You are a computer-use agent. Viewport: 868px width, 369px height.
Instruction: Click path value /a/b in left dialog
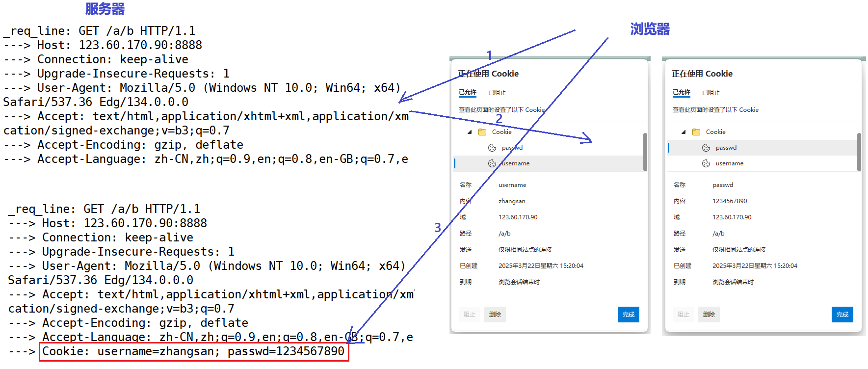[504, 234]
